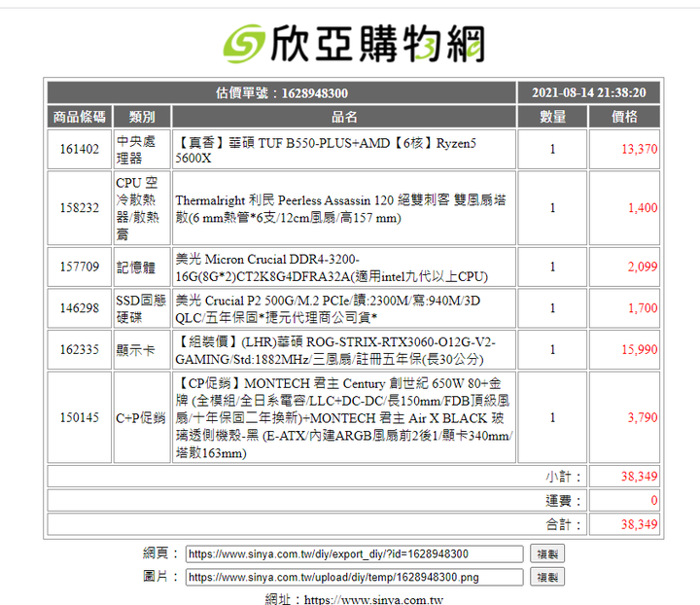Click the 小計 label
Viewport: 700px width, 605px height.
(563, 477)
